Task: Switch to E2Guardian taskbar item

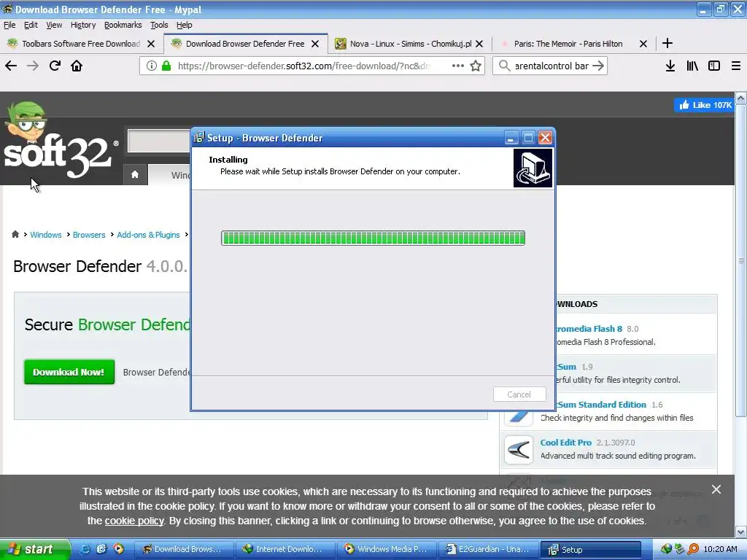Action: point(489,549)
